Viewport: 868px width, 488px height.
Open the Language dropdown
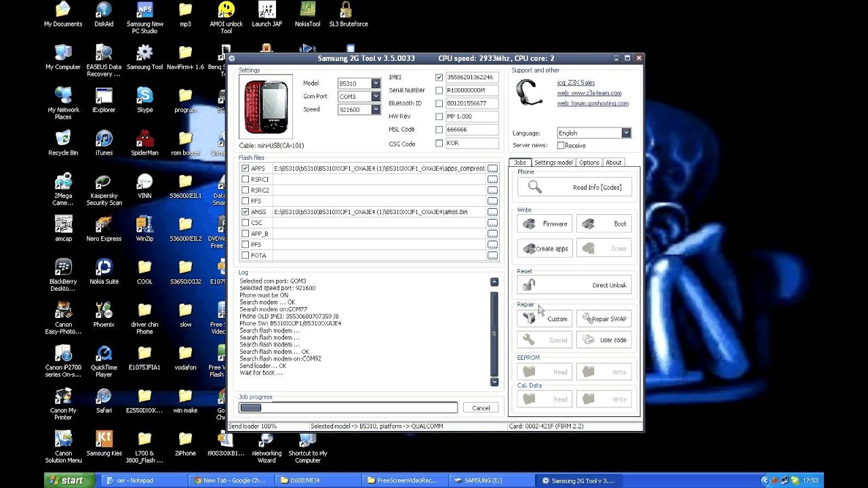[x=626, y=134]
